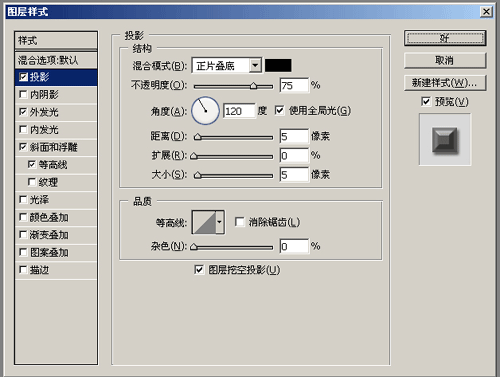The width and height of the screenshot is (500, 377).
Task: Click the contour curve thumbnail
Action: click(x=204, y=222)
